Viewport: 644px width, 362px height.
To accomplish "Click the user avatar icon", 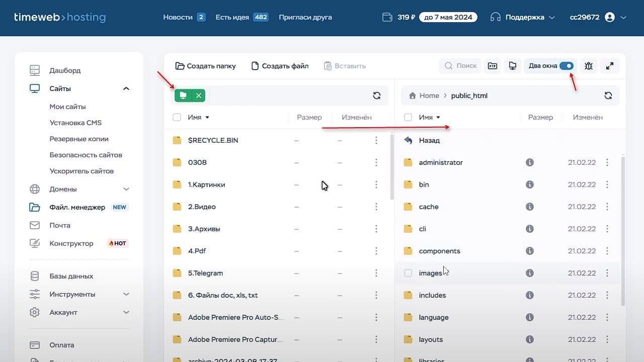I will [x=610, y=17].
